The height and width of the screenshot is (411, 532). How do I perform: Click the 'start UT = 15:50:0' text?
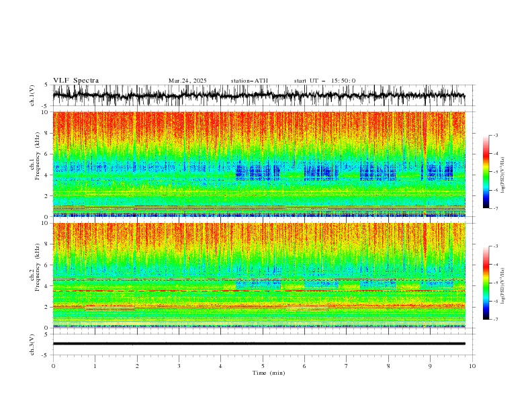point(324,81)
